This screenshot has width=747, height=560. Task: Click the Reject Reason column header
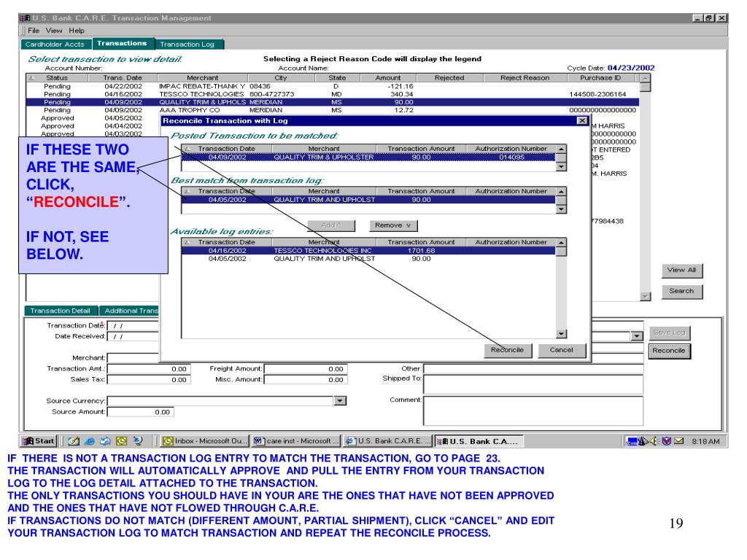525,77
